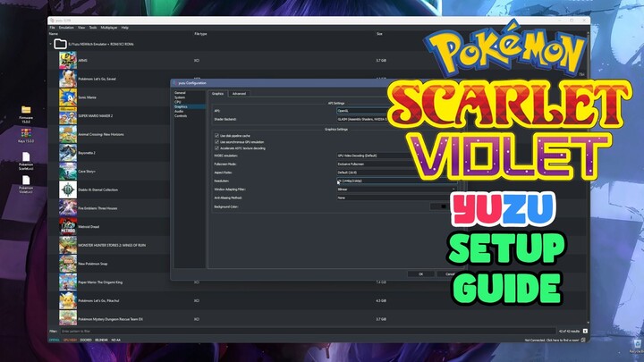This screenshot has height=362, width=644.
Task: Click the multiplayer room icon in status bar
Action: pos(583,340)
